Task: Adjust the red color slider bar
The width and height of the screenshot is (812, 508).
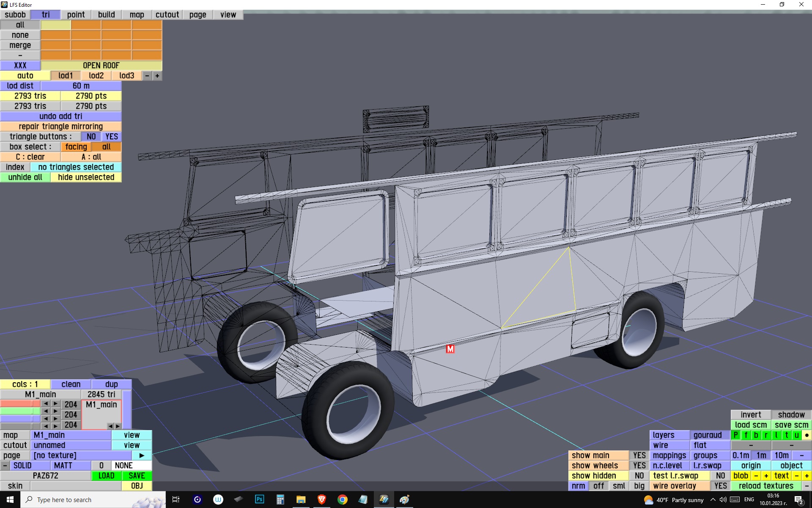Action: tap(20, 404)
